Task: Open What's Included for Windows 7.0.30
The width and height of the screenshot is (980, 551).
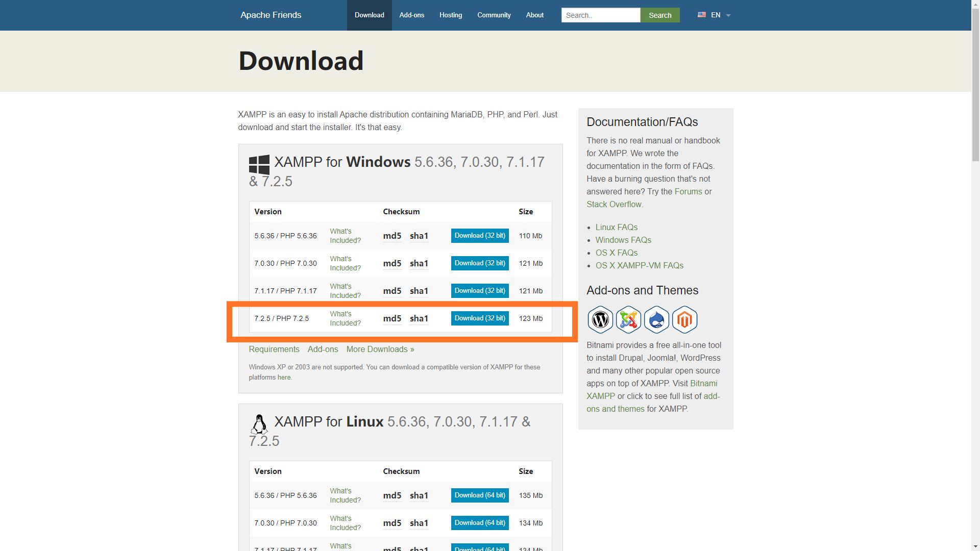Action: point(345,263)
